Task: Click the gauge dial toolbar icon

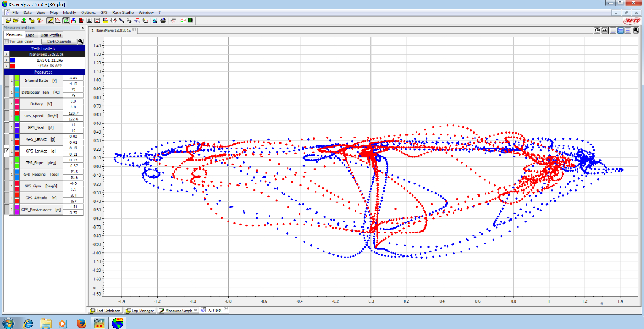Action: 113,20
